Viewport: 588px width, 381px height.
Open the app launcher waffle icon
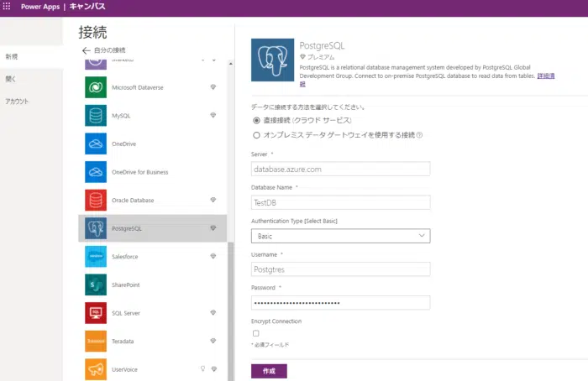(8, 7)
